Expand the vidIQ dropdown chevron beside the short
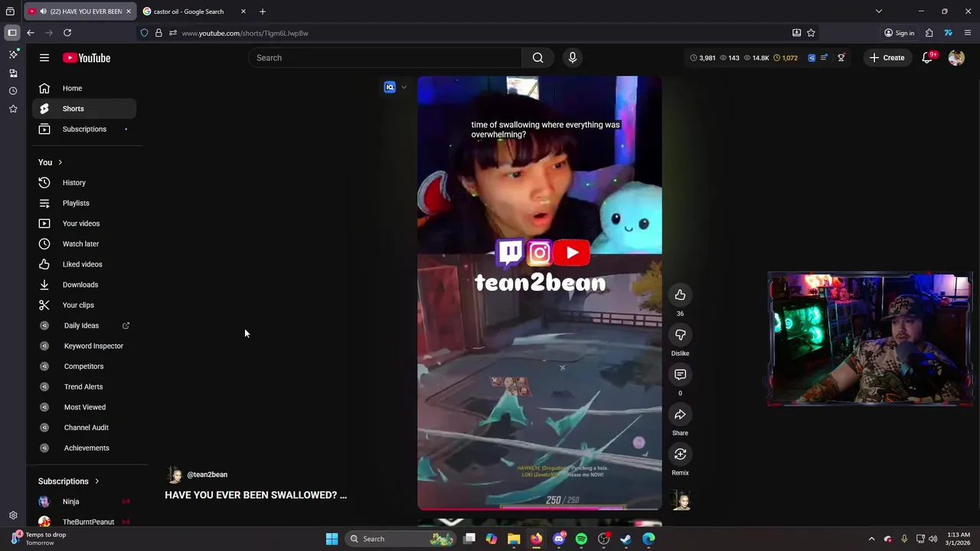This screenshot has width=980, height=551. [x=404, y=87]
